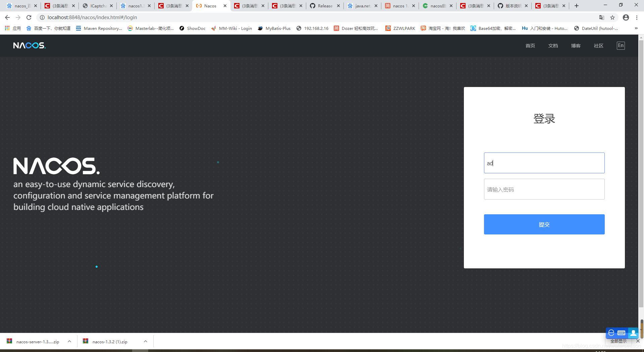Bookmark this page with star icon

point(612,17)
